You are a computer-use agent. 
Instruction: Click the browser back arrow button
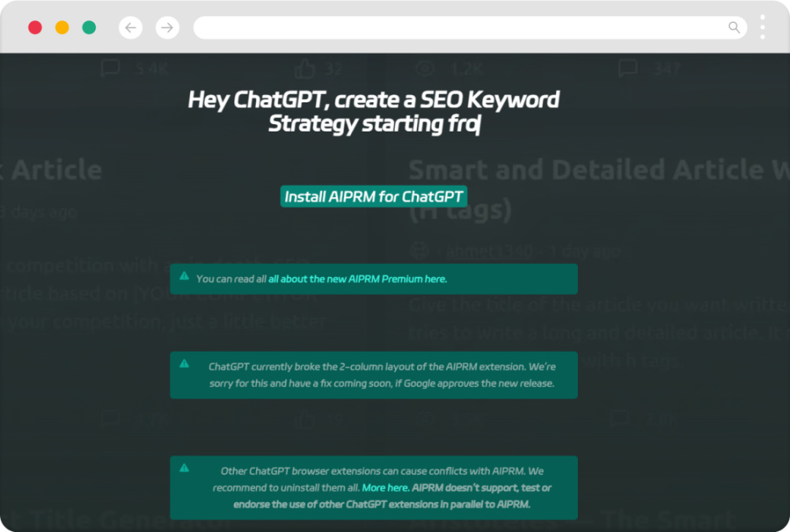click(x=131, y=27)
